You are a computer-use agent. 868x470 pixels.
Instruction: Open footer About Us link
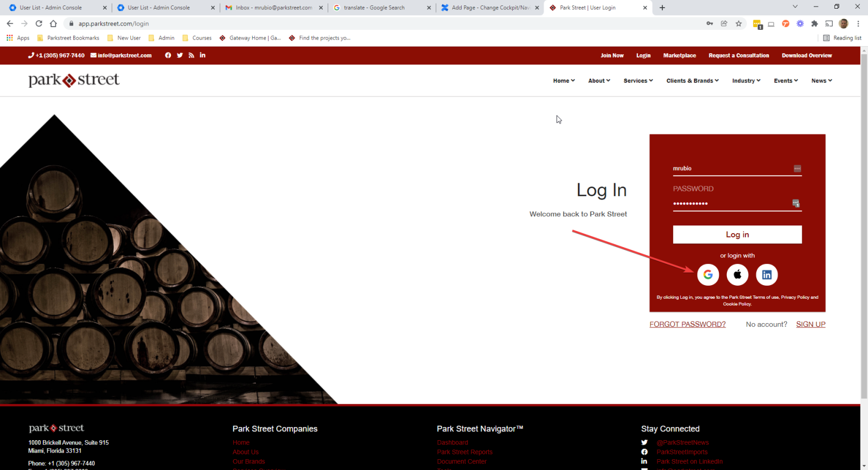click(x=245, y=452)
